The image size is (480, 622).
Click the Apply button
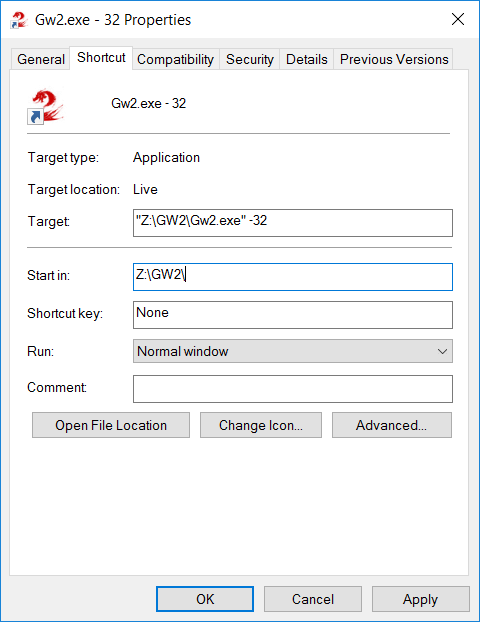point(420,599)
